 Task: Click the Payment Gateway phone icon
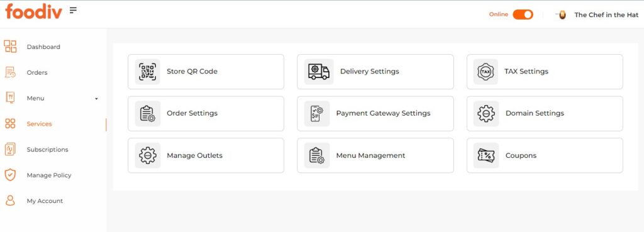[x=317, y=114]
